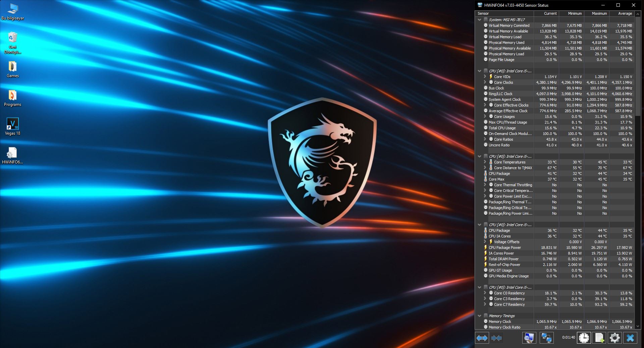
Task: Click the shrink window arrows button
Action: (x=496, y=338)
